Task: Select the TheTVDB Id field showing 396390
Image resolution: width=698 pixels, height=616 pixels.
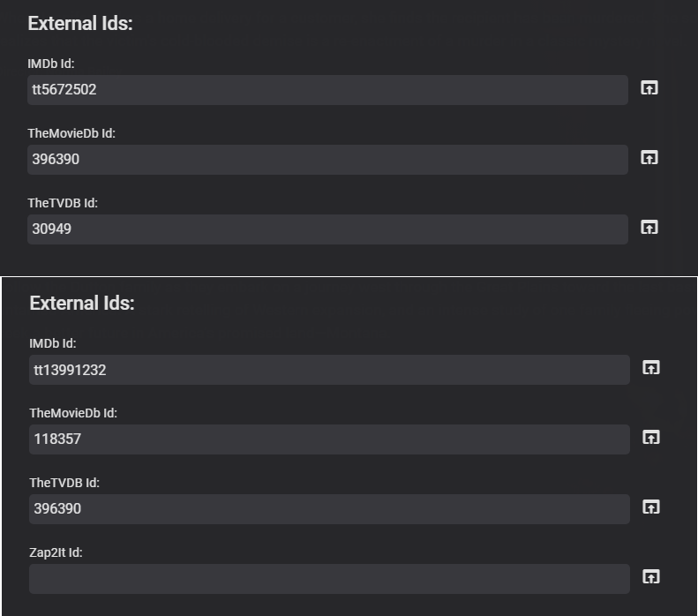Action: tap(329, 509)
